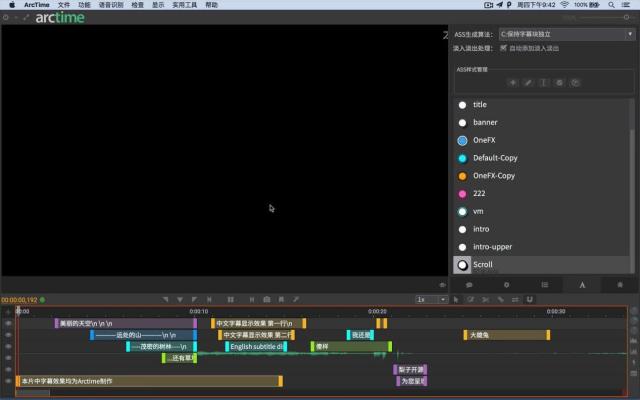Click the orange OneFX-Copy color swatch
This screenshot has height=400, width=640.
click(462, 176)
